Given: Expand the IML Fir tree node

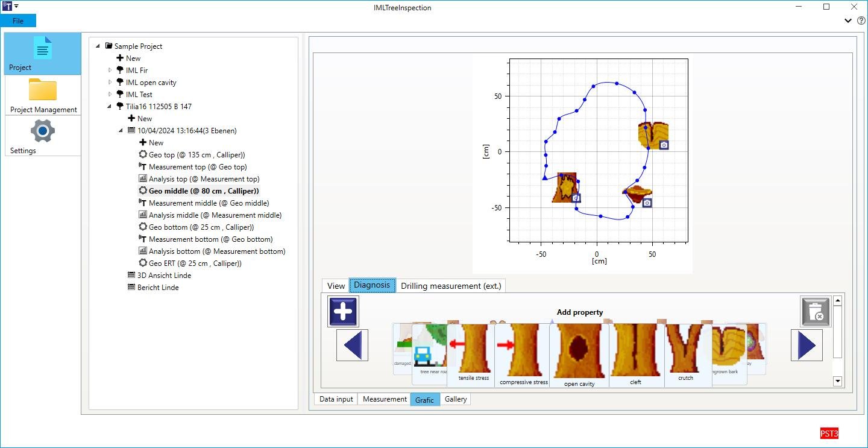Looking at the screenshot, I should 110,71.
